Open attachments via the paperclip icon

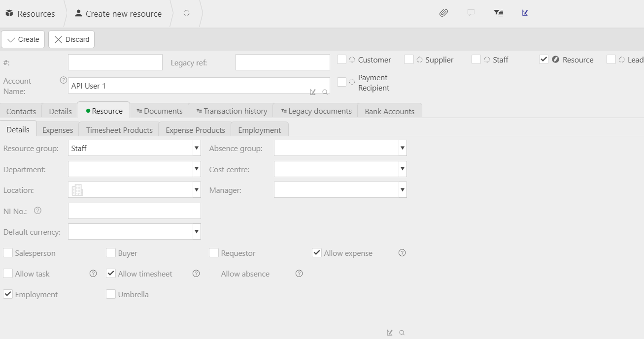tap(443, 13)
